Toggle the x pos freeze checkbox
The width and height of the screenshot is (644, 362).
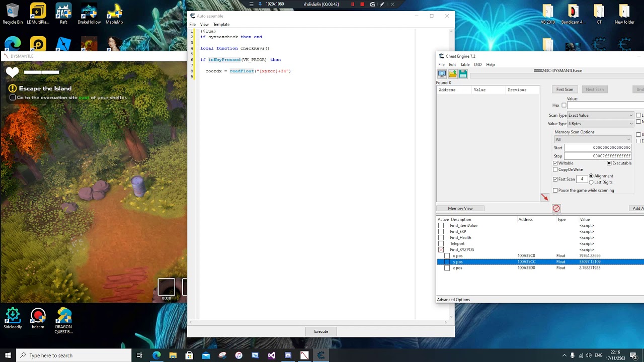(447, 256)
